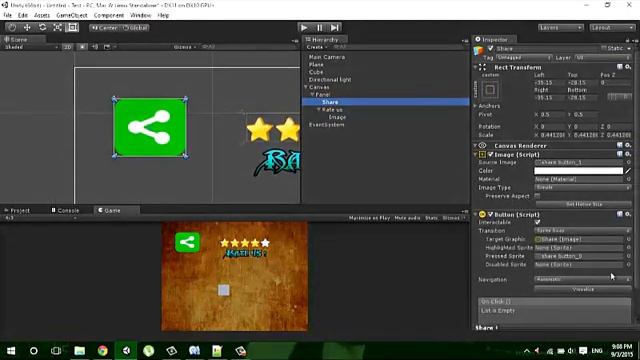Screen dimensions: 640x360
Task: Toggle scene audio speaker icon
Action: [x=95, y=47]
